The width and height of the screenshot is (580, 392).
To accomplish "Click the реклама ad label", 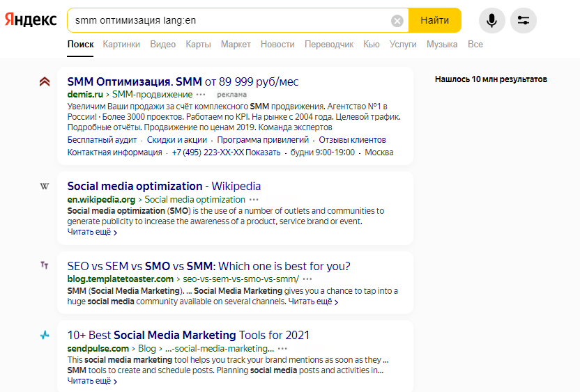I will [231, 95].
